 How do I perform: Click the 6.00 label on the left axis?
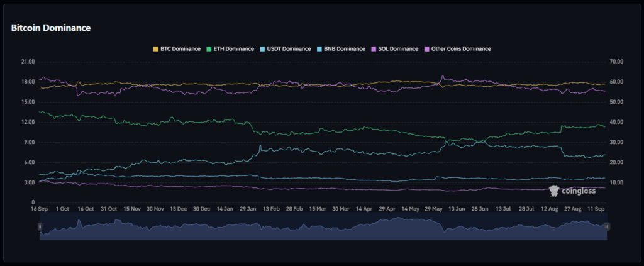(30, 162)
